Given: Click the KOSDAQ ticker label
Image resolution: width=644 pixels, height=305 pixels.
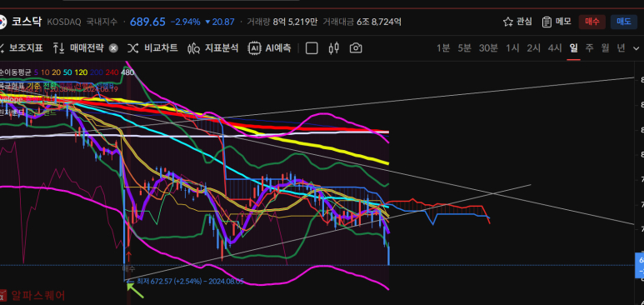Looking at the screenshot, I should pyautogui.click(x=63, y=22).
